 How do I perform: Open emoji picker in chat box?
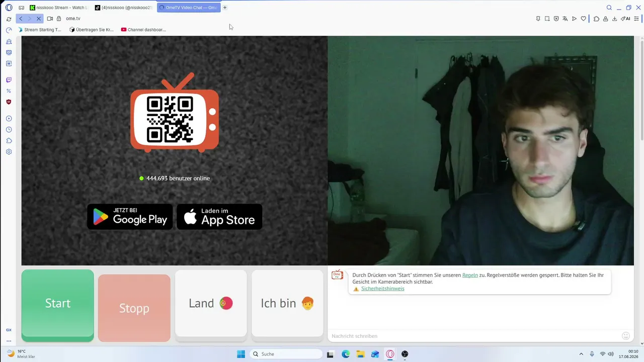coord(626,336)
